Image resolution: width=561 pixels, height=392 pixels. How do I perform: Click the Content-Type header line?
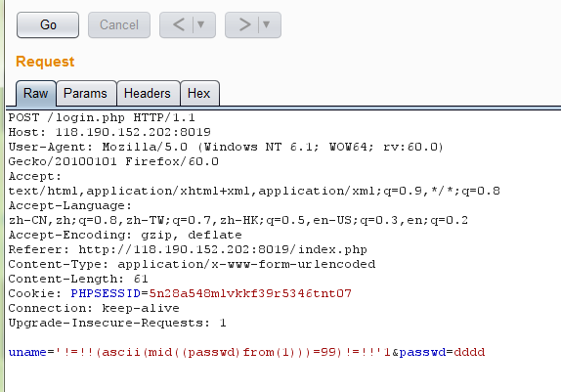pos(193,264)
